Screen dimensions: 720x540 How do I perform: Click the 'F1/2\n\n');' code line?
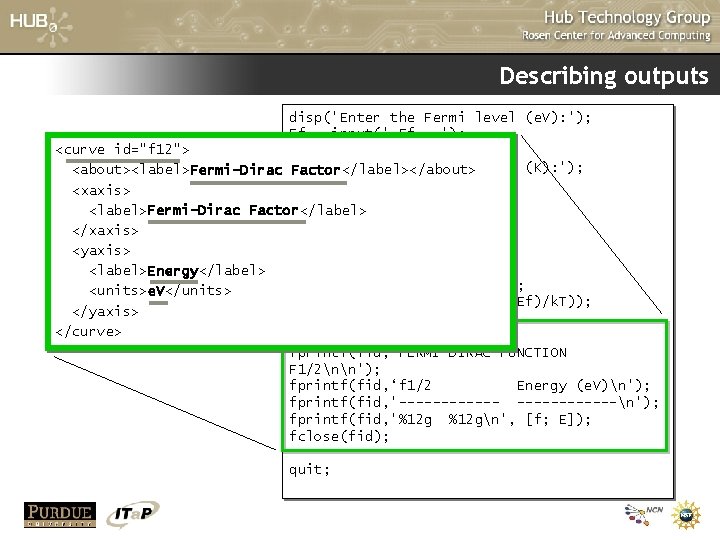click(334, 369)
